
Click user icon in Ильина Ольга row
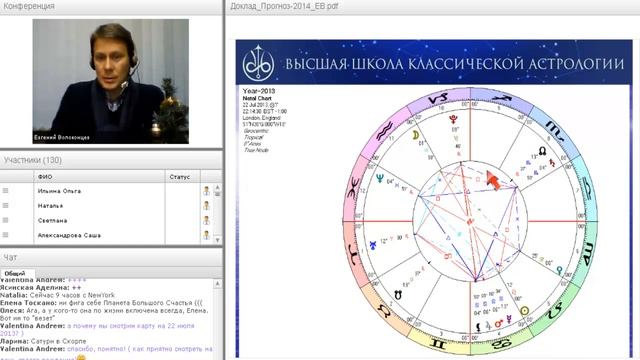point(207,191)
